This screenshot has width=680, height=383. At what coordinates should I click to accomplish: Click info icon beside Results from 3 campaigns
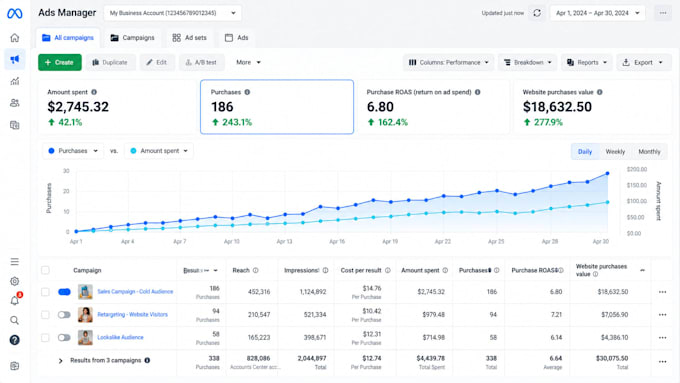(147, 360)
